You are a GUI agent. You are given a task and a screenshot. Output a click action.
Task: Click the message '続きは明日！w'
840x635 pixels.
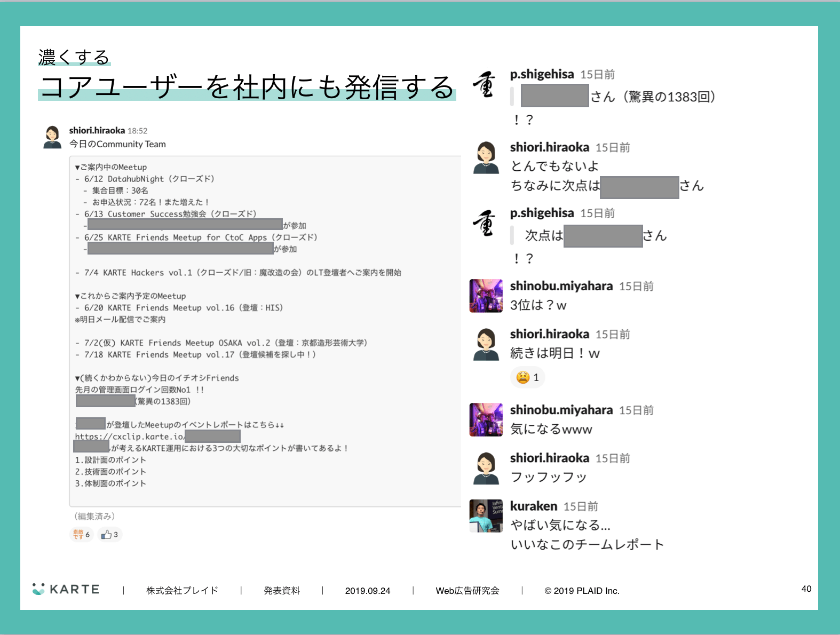555,353
